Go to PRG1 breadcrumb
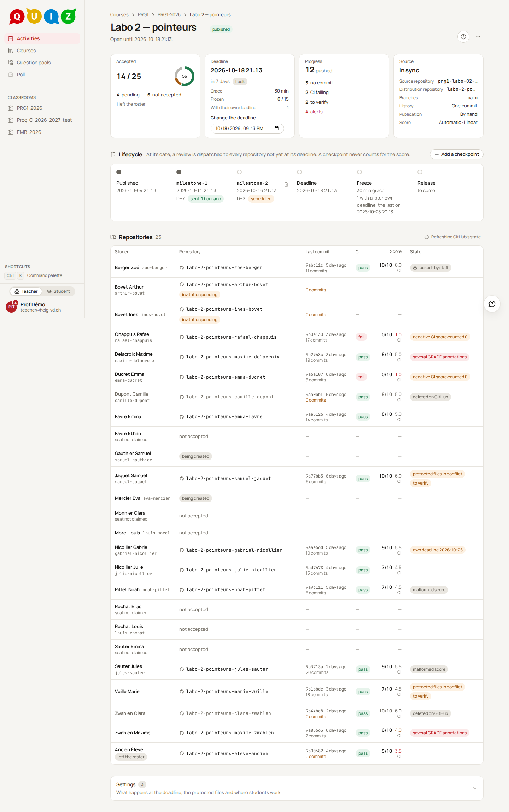 click(143, 15)
